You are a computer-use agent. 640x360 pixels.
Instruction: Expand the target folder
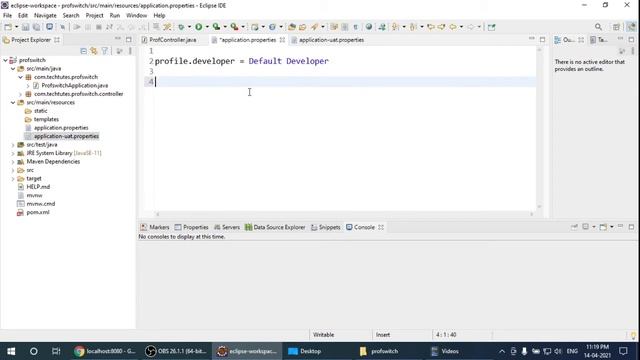coord(13,179)
